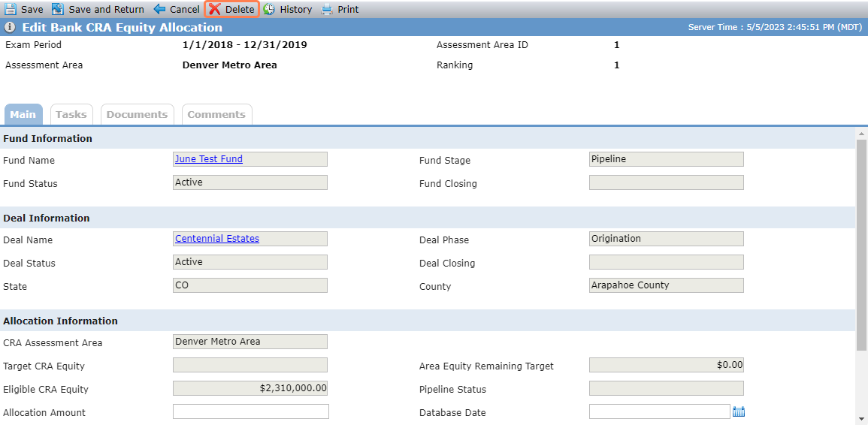Click the info icon beside the page title
Screen dimensions: 868x425
click(10, 27)
